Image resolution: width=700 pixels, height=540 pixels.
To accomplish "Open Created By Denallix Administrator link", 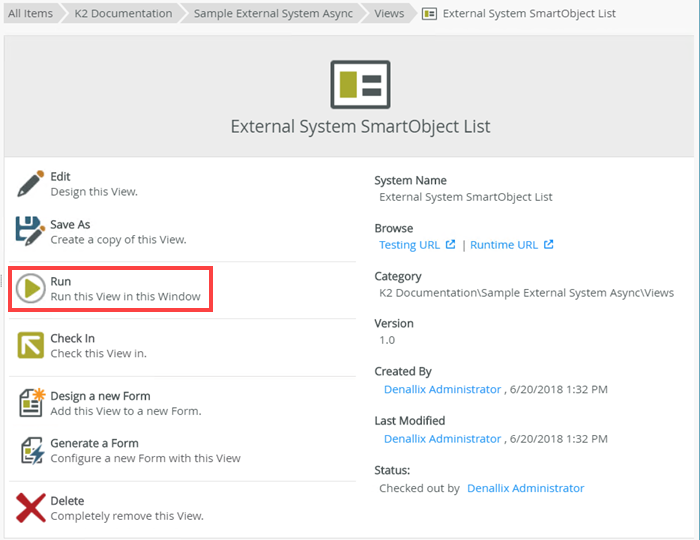I will click(x=442, y=389).
